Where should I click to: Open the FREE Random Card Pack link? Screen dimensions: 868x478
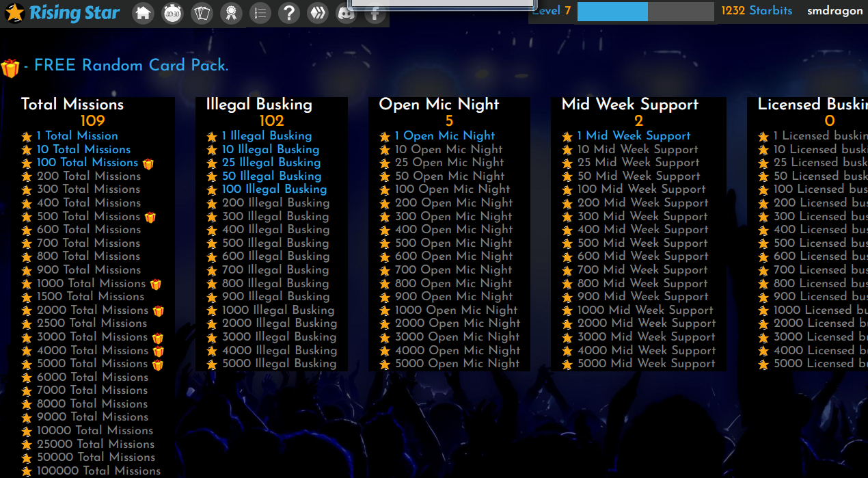(131, 66)
